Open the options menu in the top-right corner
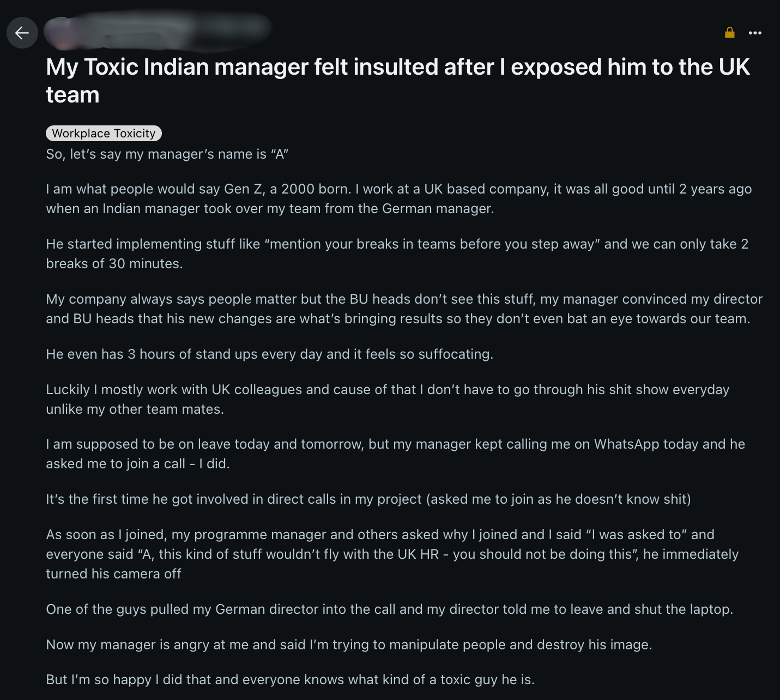 (x=755, y=33)
